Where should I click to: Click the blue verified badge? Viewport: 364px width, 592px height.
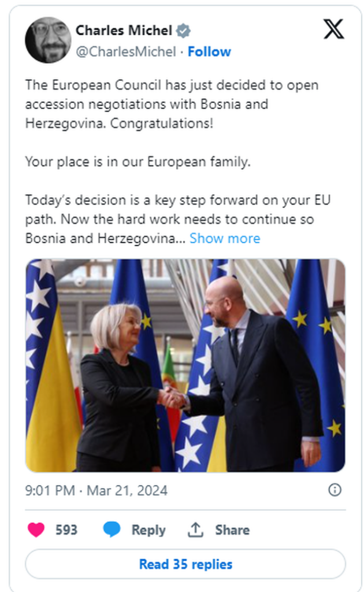[x=183, y=31]
